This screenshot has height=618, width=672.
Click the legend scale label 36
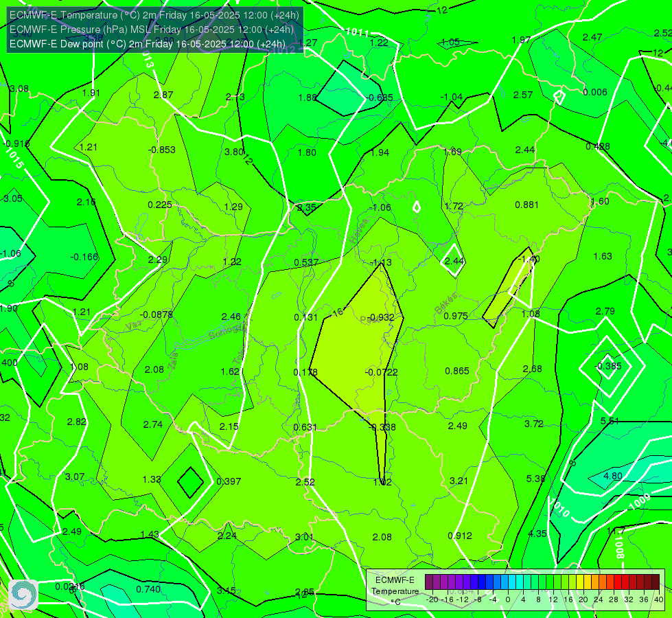click(644, 599)
